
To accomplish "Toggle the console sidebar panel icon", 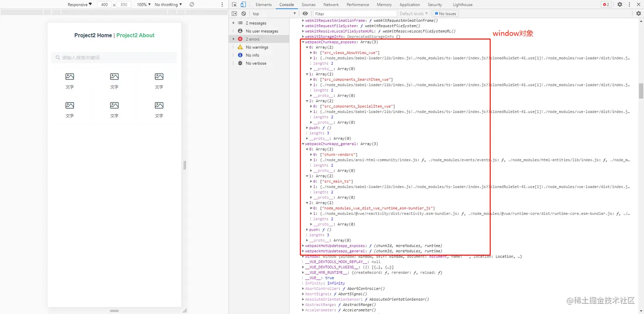I will [234, 14].
